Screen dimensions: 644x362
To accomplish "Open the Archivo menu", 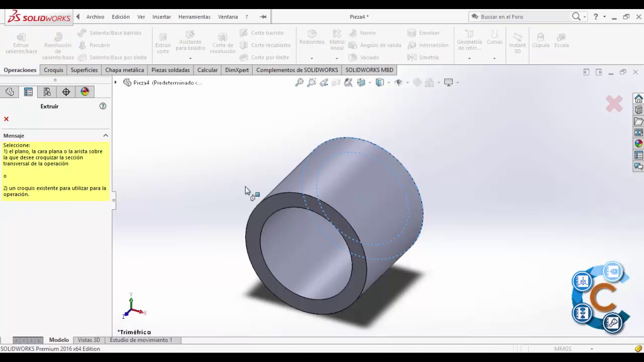I will [x=95, y=17].
